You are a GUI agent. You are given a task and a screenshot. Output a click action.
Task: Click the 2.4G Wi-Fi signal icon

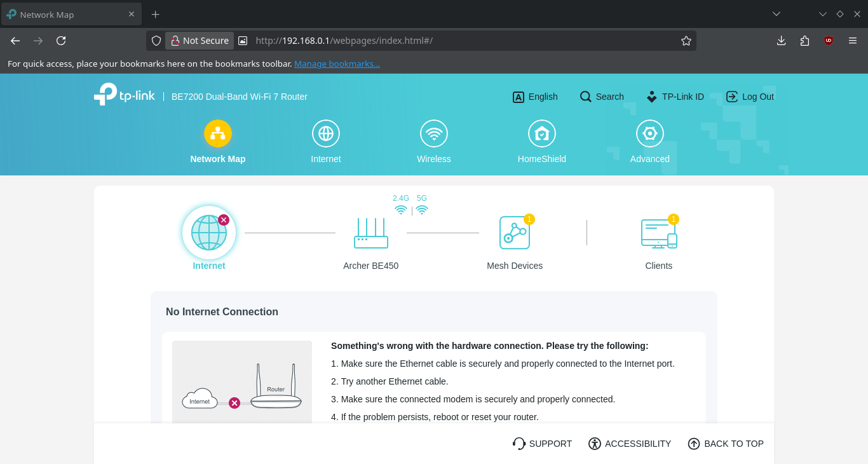[x=401, y=210]
